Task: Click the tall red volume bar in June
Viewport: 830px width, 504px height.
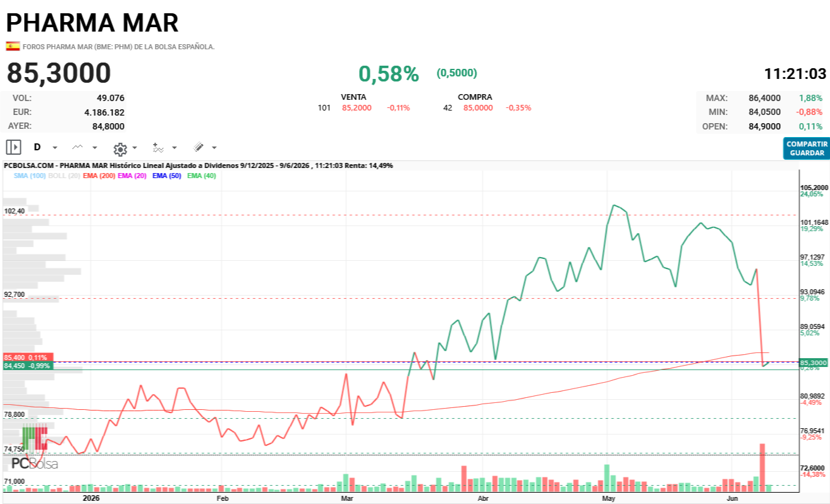Action: pyautogui.click(x=762, y=467)
